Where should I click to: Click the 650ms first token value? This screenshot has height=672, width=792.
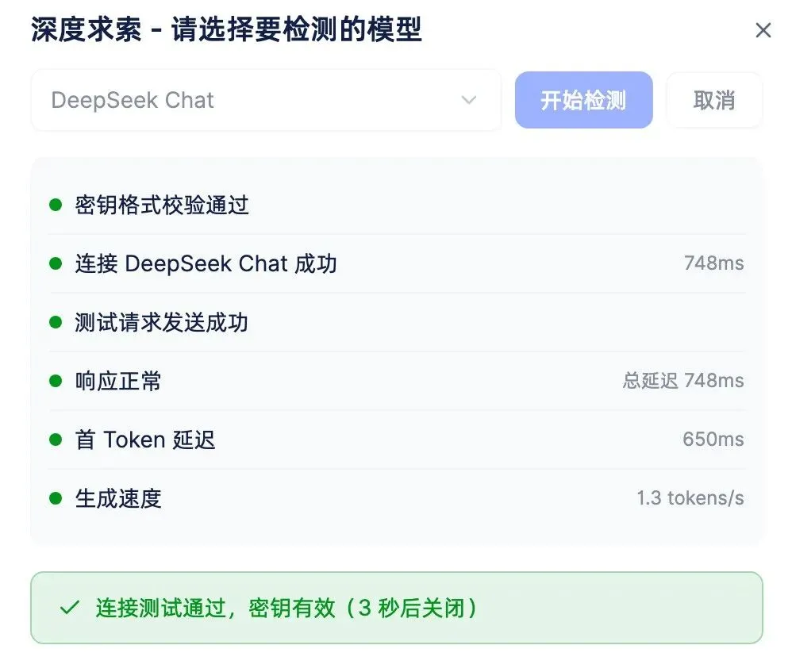point(713,439)
